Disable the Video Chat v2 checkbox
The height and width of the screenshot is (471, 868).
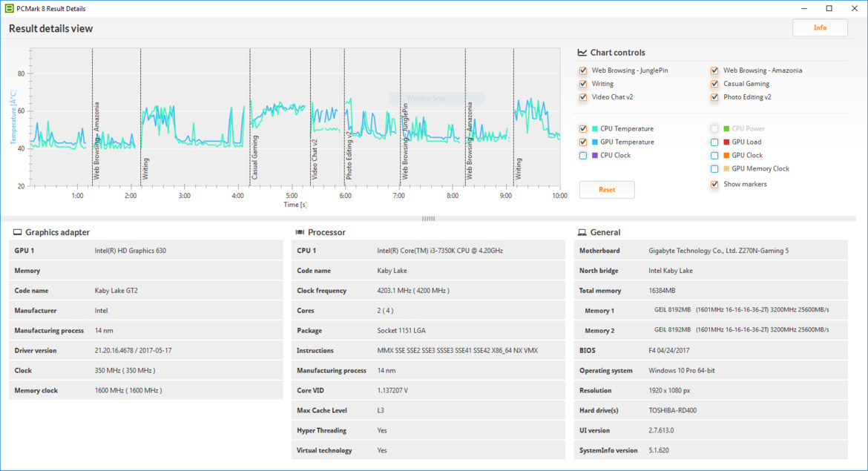583,97
